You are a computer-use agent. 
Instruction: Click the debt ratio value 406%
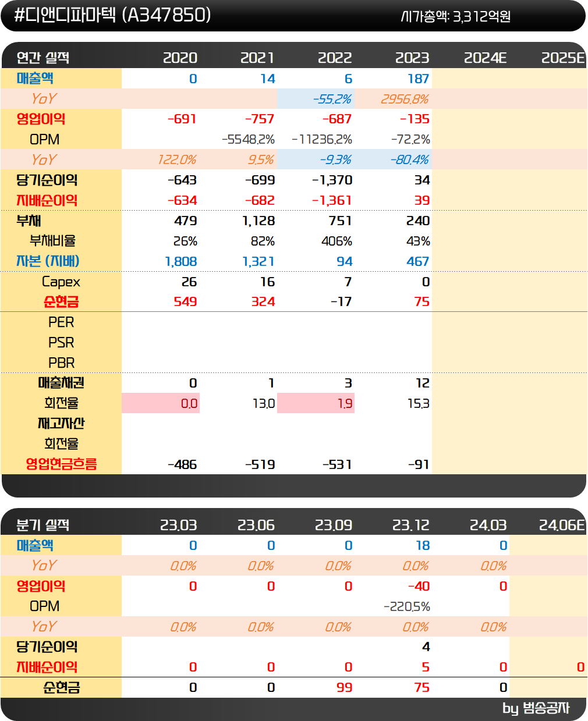tap(337, 241)
